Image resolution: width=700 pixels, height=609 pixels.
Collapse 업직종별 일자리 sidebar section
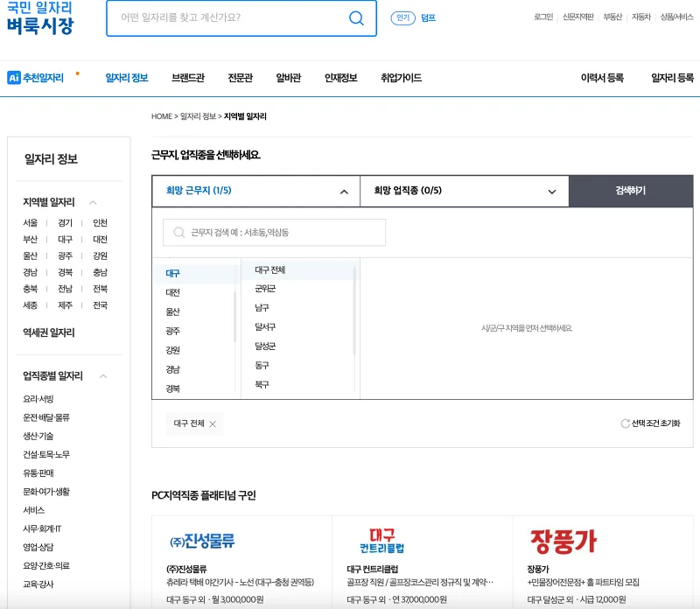103,376
